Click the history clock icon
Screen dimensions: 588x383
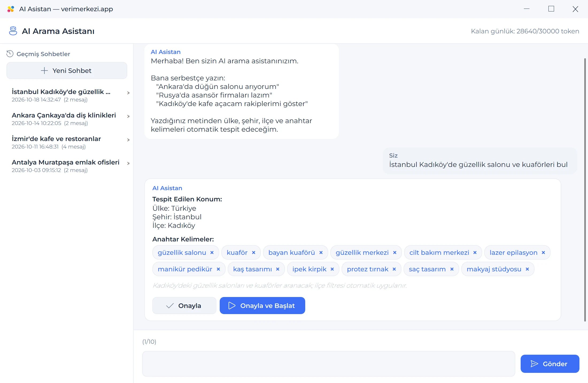tap(10, 54)
